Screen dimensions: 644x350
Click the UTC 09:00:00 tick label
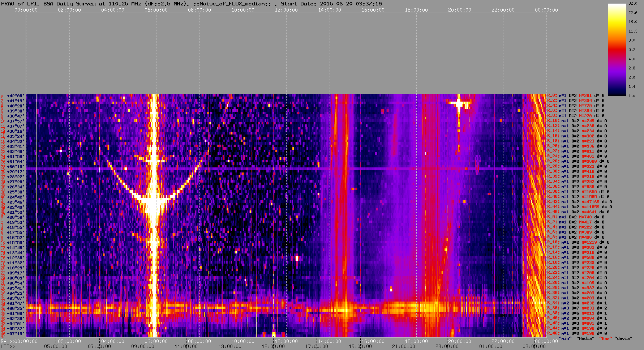tap(142, 346)
